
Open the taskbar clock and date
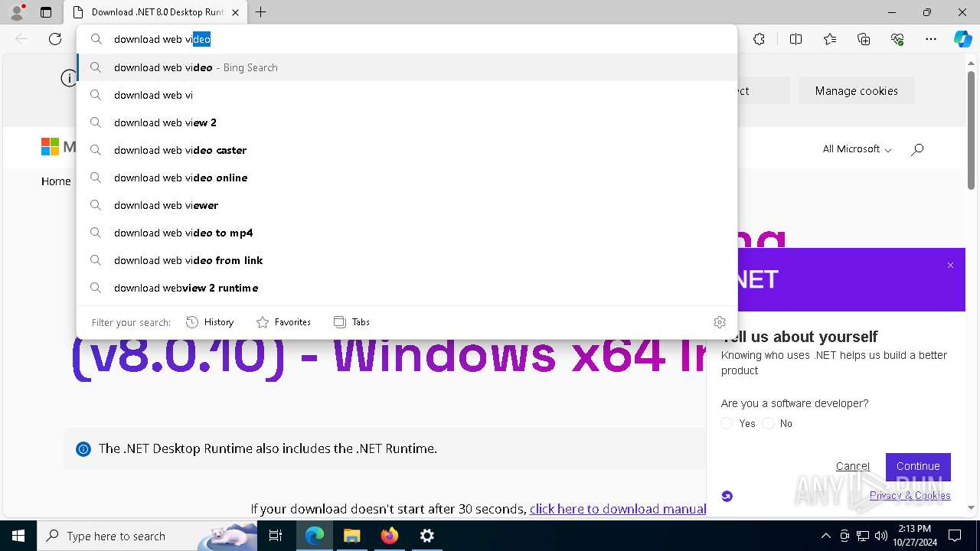pyautogui.click(x=913, y=536)
